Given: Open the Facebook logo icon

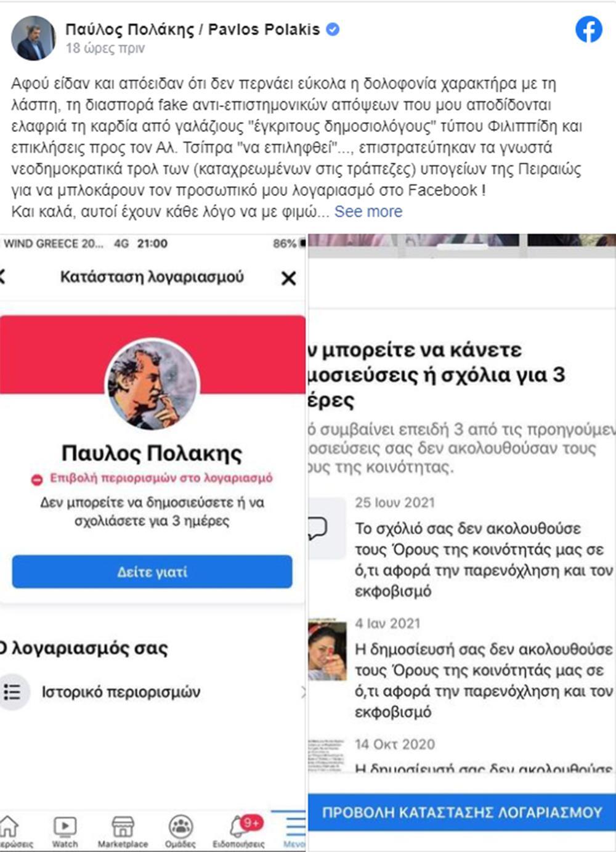Looking at the screenshot, I should point(589,30).
